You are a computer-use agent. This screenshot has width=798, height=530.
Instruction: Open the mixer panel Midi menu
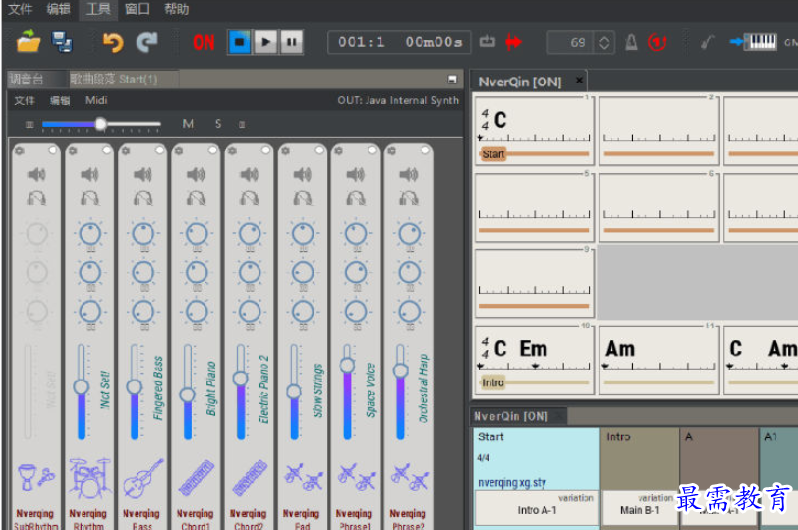tap(96, 100)
